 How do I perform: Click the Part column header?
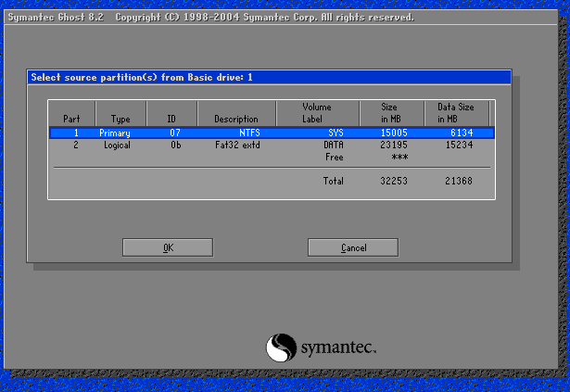pos(71,119)
